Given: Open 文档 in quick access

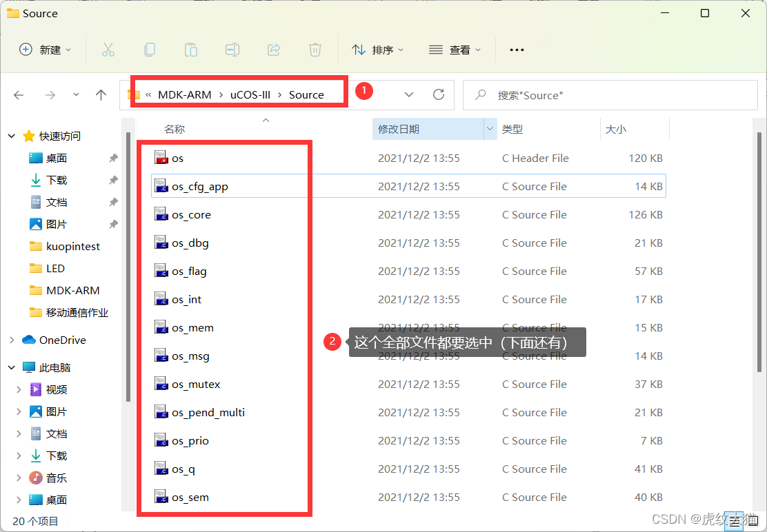Looking at the screenshot, I should 57,202.
